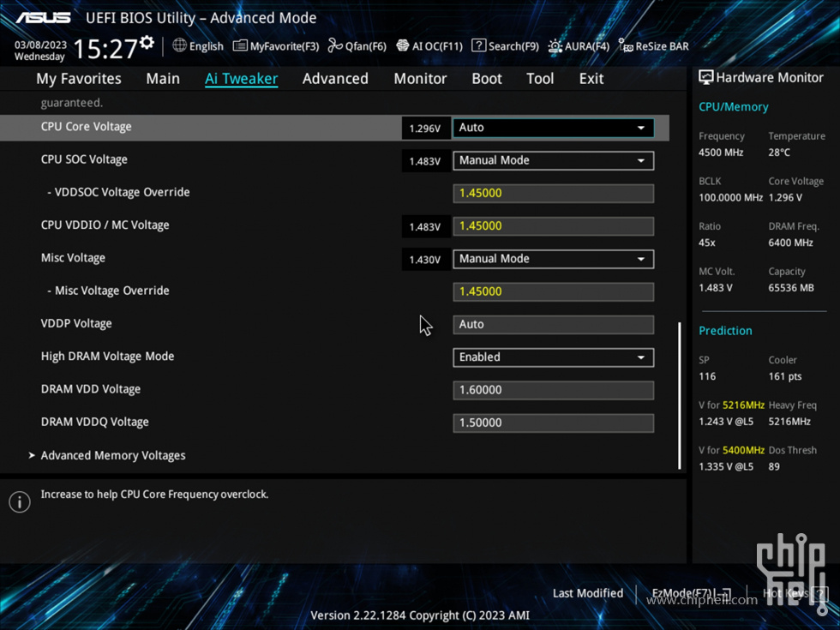Viewport: 840px width, 630px height.
Task: Click the 161 pts cooler score
Action: pyautogui.click(x=785, y=376)
